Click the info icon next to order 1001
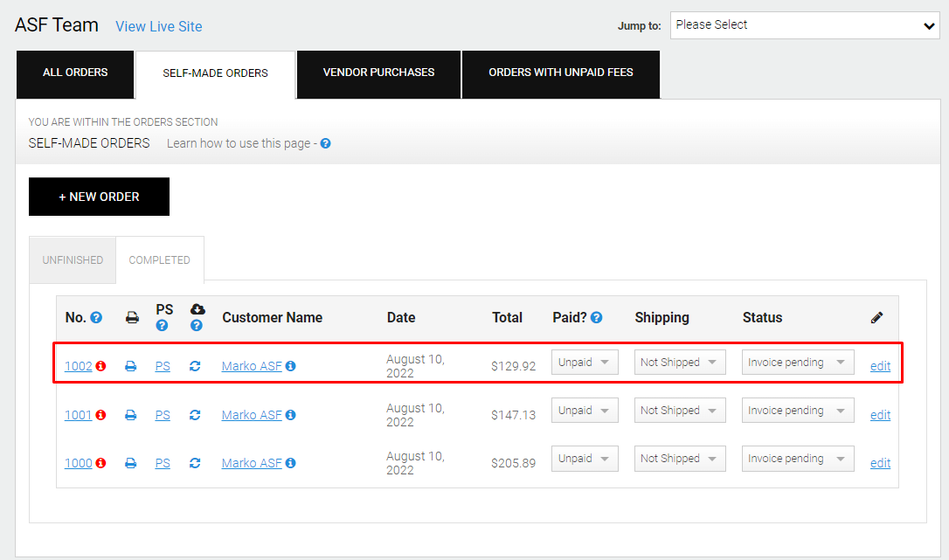 [101, 415]
